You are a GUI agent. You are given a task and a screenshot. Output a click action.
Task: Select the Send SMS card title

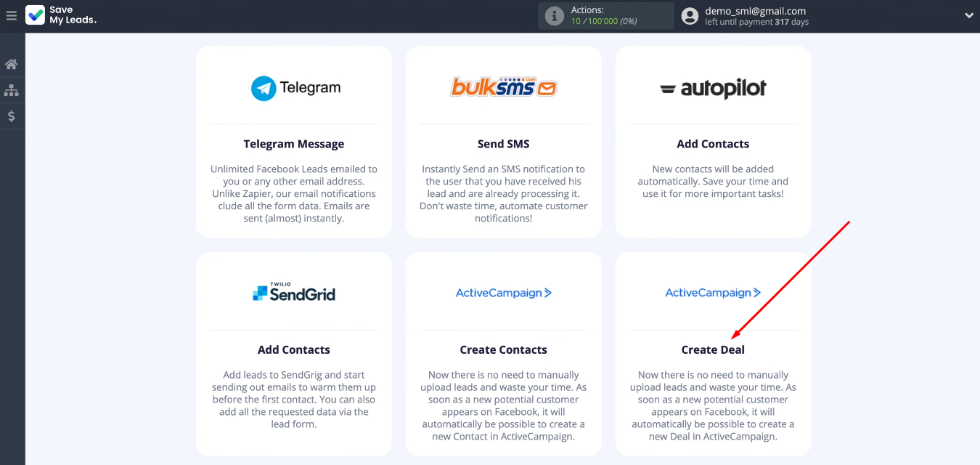(x=504, y=144)
